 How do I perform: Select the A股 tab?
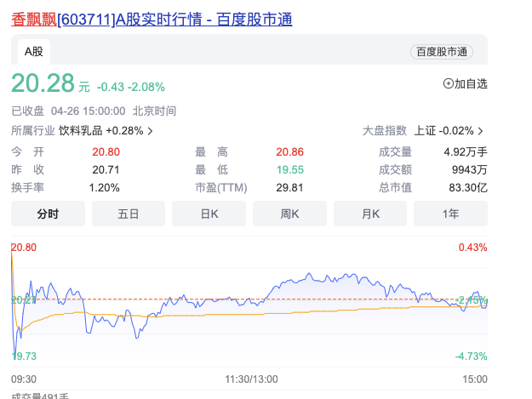point(34,51)
